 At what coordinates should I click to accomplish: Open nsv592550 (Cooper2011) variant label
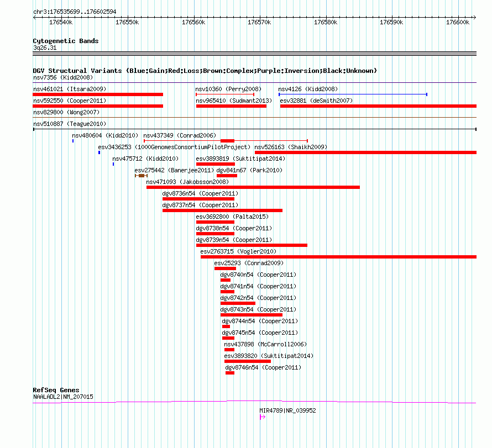(70, 101)
